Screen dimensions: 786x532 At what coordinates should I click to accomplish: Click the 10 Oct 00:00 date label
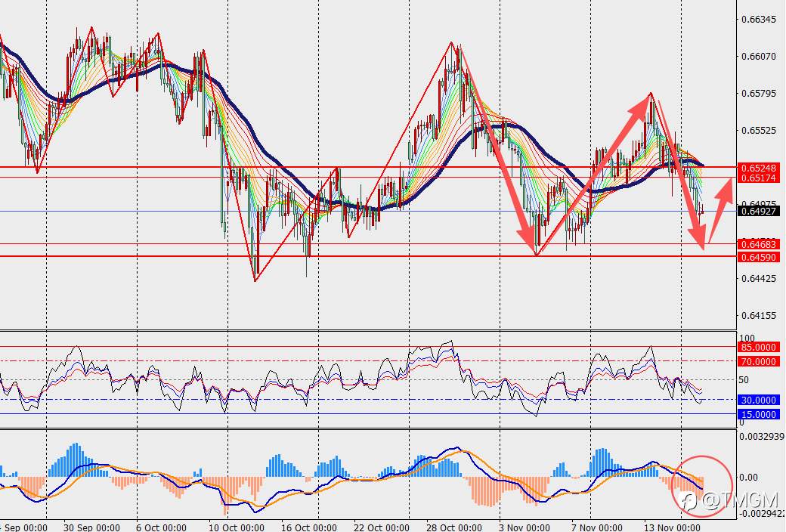(x=236, y=527)
